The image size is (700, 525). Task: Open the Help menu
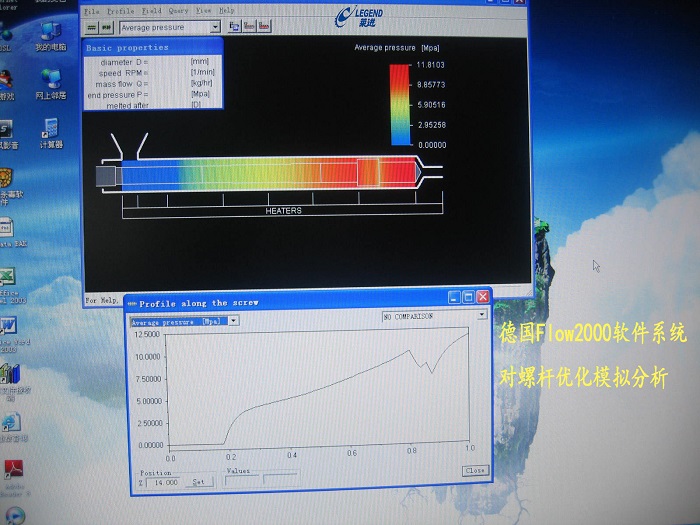click(x=227, y=10)
